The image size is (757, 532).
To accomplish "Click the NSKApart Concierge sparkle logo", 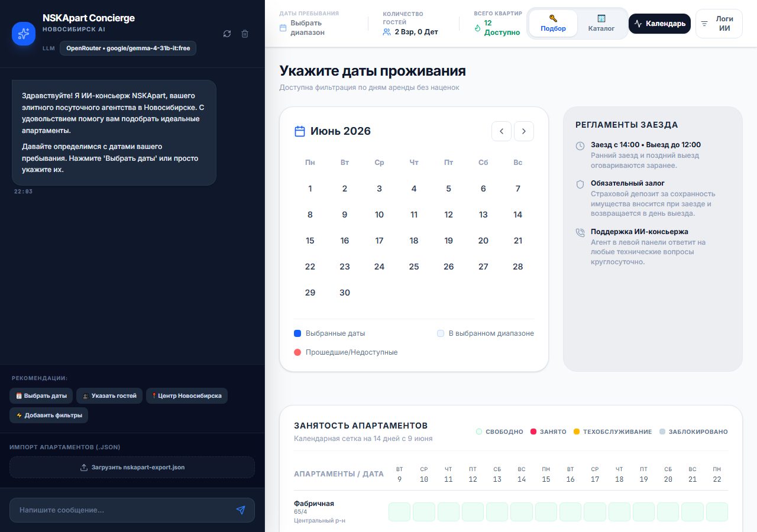I will pyautogui.click(x=24, y=33).
